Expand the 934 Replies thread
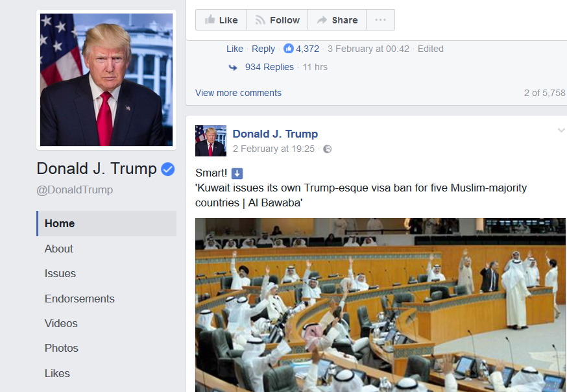 [x=269, y=67]
